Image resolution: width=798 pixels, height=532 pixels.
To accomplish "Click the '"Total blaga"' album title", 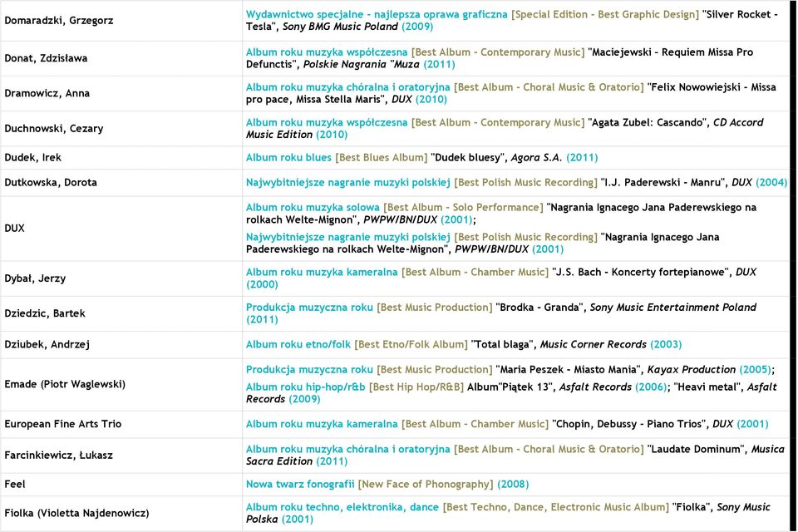I will click(502, 344).
